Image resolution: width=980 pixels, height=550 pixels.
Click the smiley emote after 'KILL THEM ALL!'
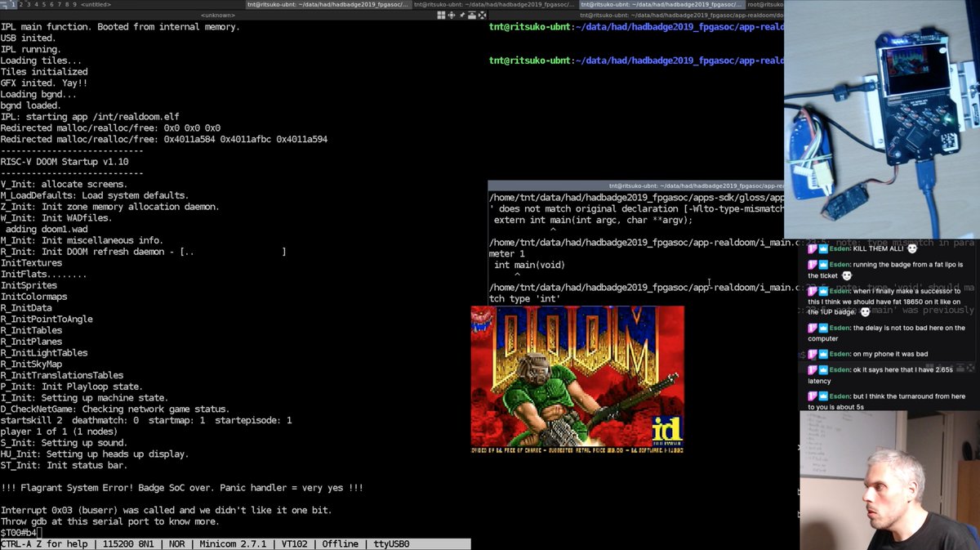(911, 248)
